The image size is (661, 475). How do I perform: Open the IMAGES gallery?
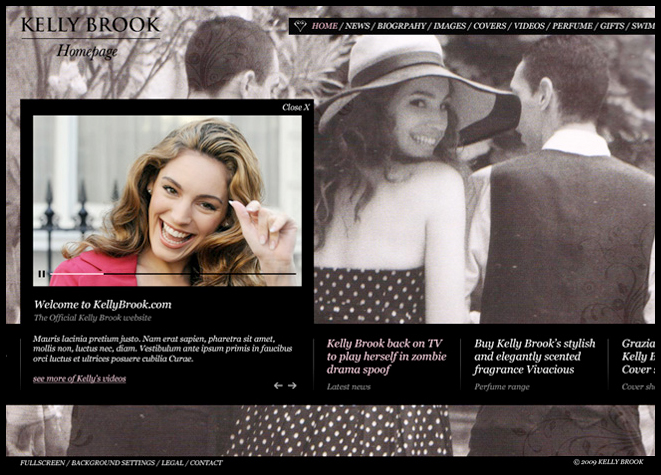450,26
